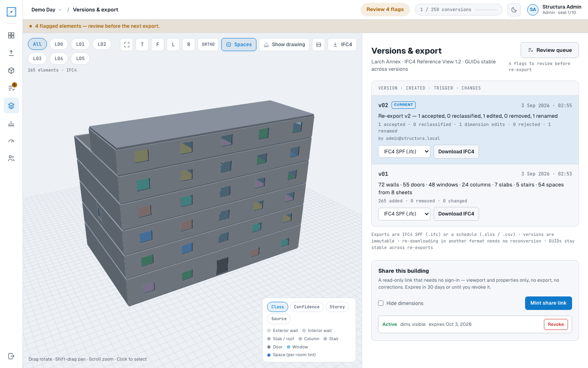This screenshot has width=588, height=368.
Task: Switch to right view R
Action: click(189, 45)
